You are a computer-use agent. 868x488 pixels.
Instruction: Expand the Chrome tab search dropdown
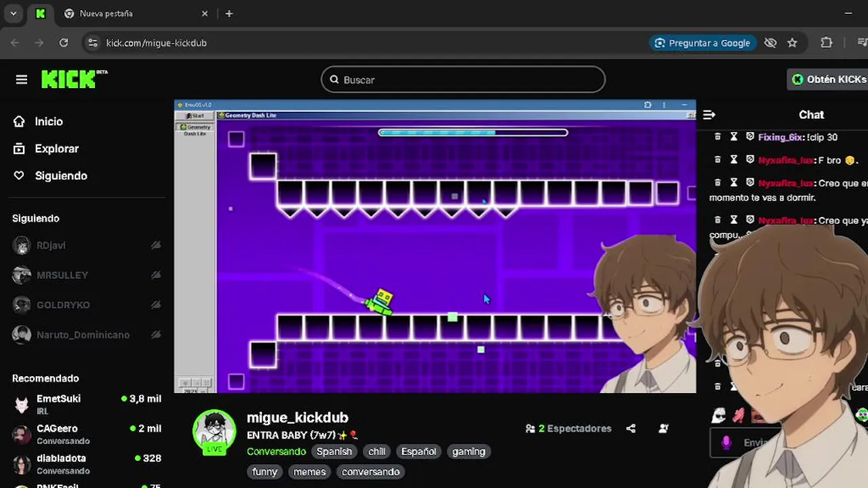13,14
